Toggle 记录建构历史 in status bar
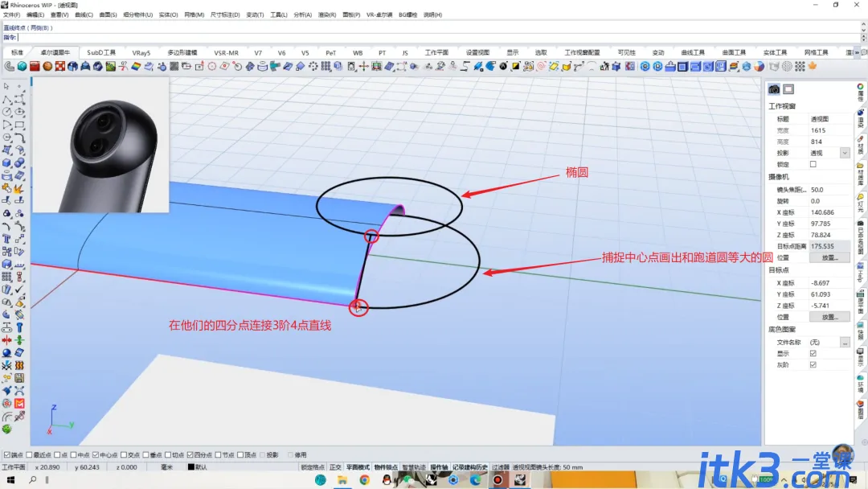This screenshot has width=868, height=489. (x=470, y=467)
